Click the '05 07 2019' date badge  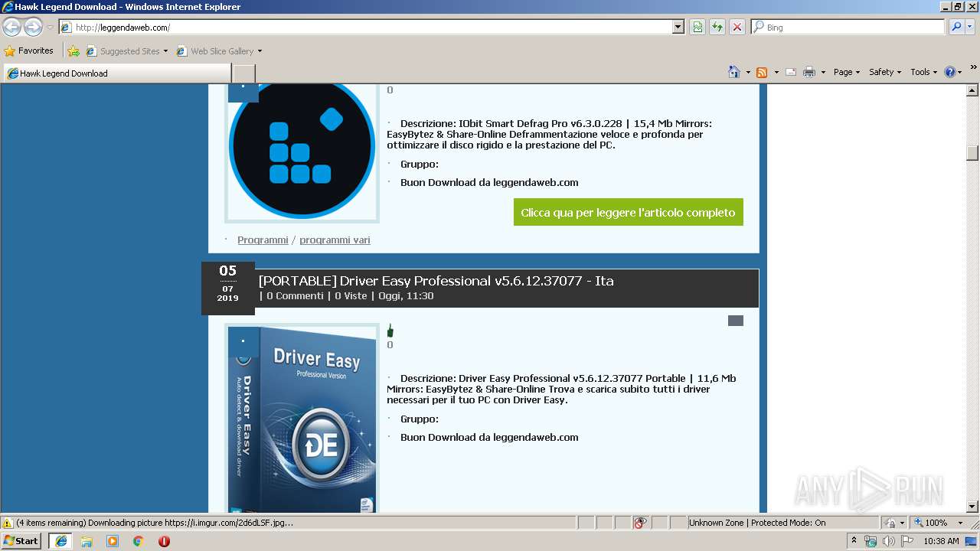point(227,288)
